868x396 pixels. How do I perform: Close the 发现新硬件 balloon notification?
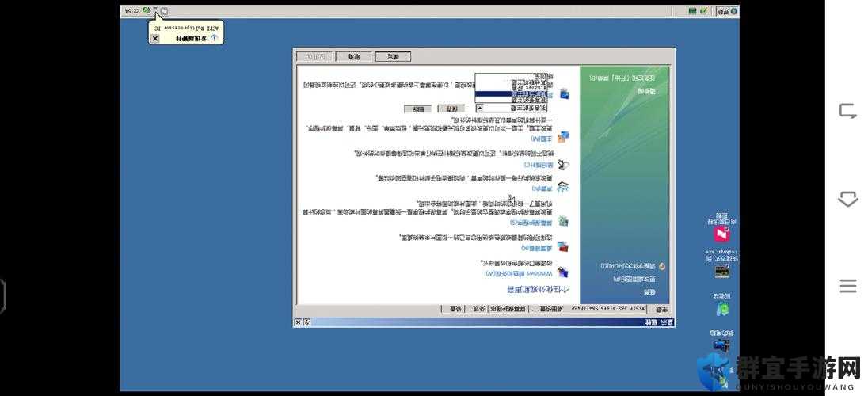(155, 38)
